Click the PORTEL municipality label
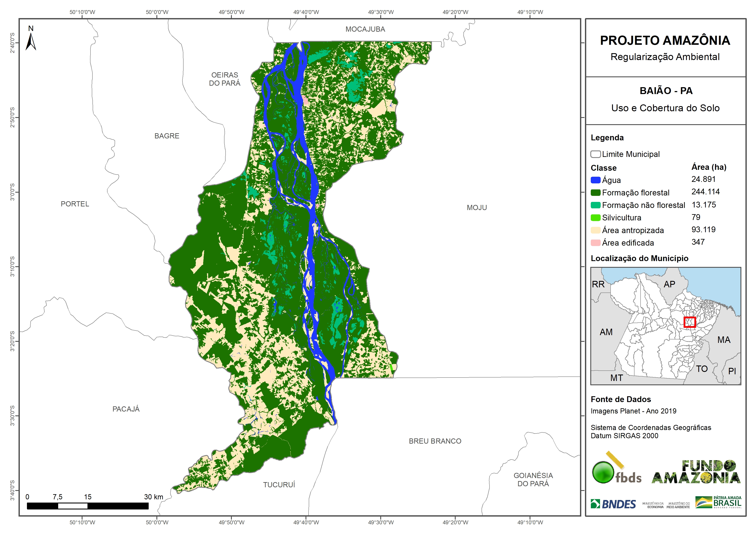The image size is (756, 534). (75, 204)
